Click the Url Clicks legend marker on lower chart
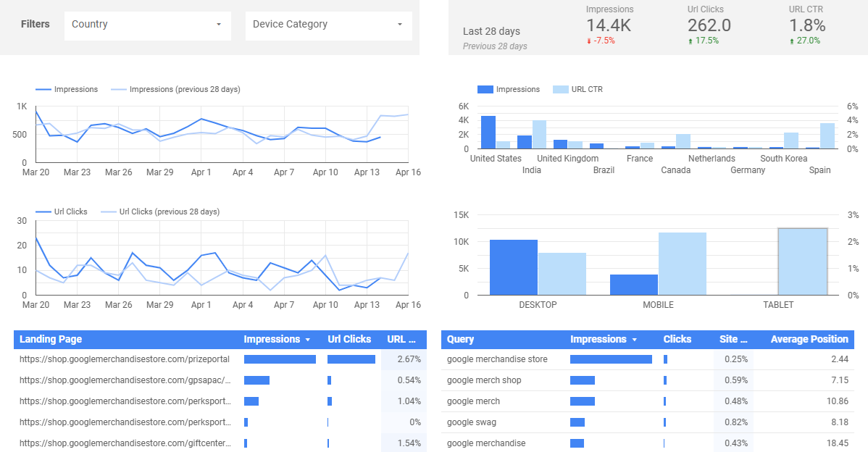 point(42,212)
